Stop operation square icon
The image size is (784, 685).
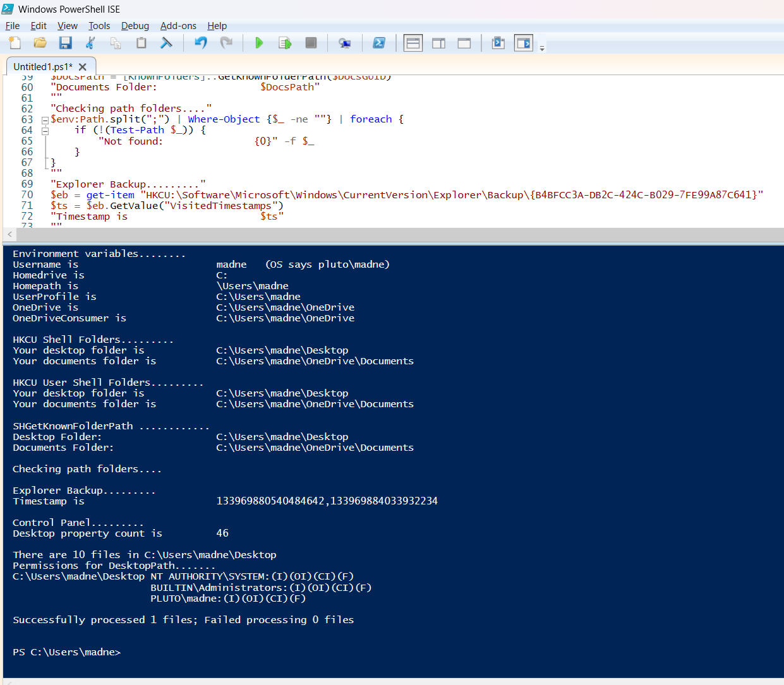pyautogui.click(x=311, y=43)
